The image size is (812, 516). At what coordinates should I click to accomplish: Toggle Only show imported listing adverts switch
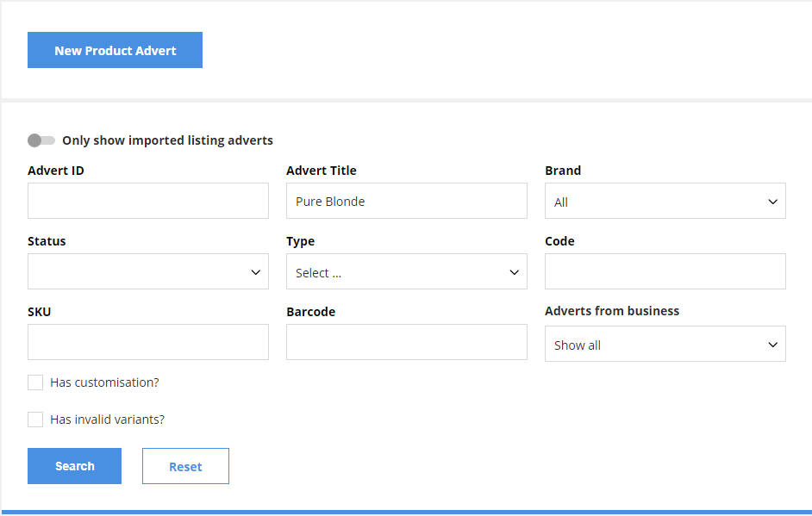(x=41, y=140)
